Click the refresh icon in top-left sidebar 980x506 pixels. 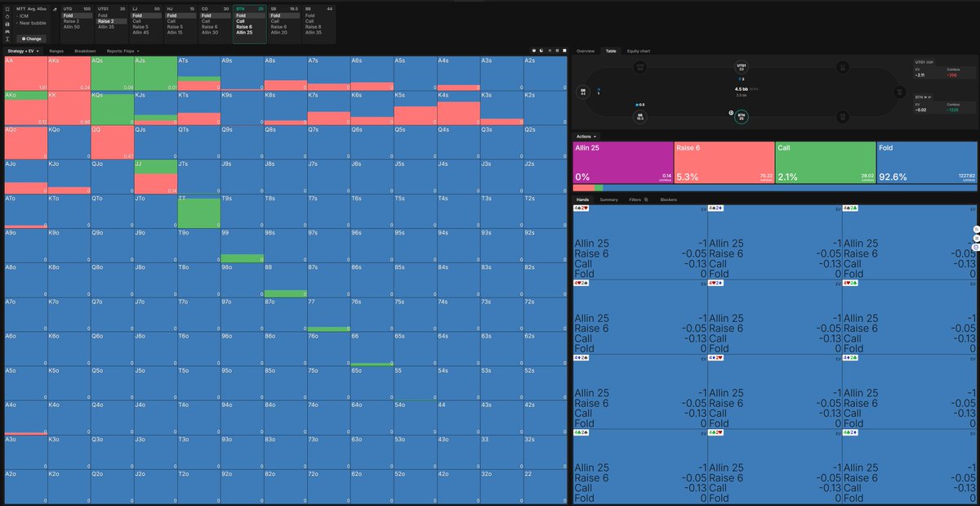point(7,16)
